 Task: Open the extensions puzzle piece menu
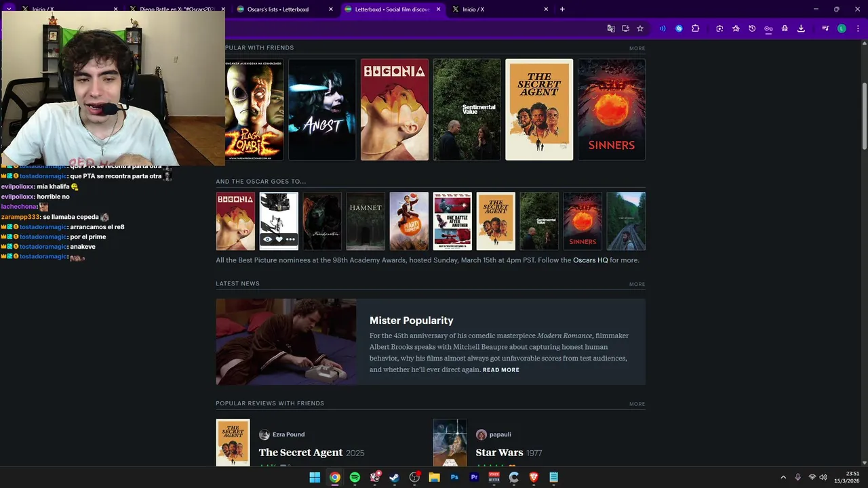(x=695, y=28)
